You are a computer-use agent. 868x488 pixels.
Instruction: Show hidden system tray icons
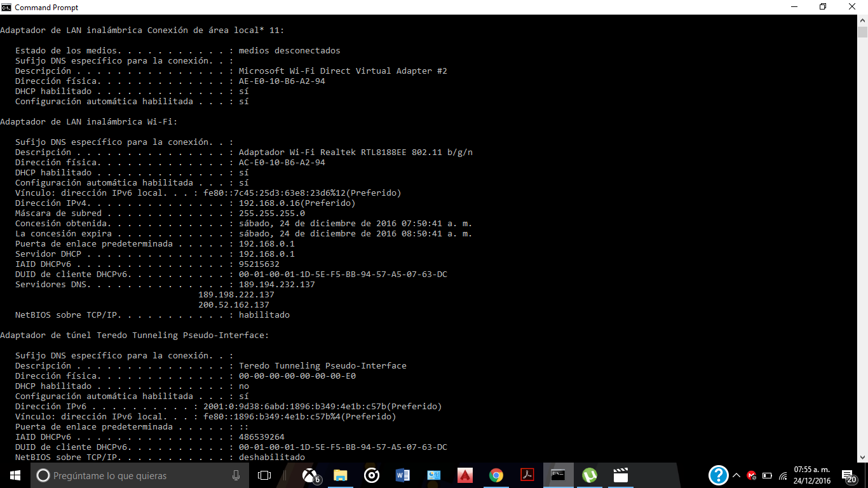[x=736, y=475]
